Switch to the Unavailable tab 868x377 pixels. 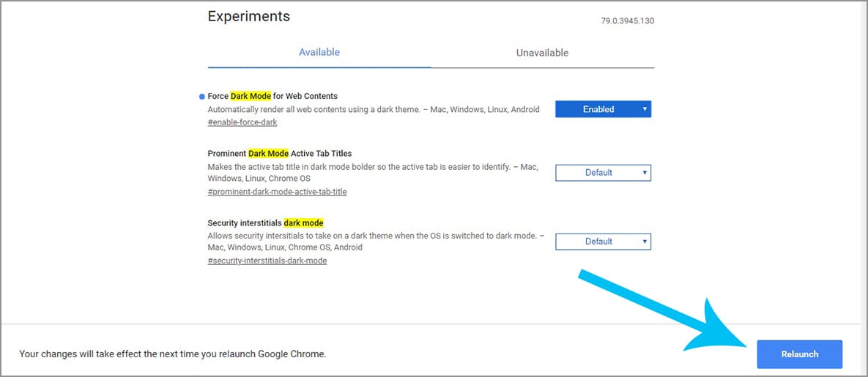(543, 53)
